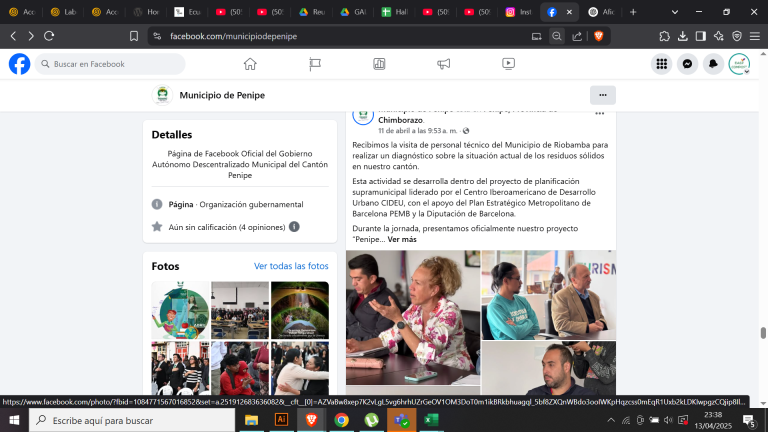Screen dimensions: 768x432
Task: Bookmark this page with bookmark icon
Action: point(134,36)
